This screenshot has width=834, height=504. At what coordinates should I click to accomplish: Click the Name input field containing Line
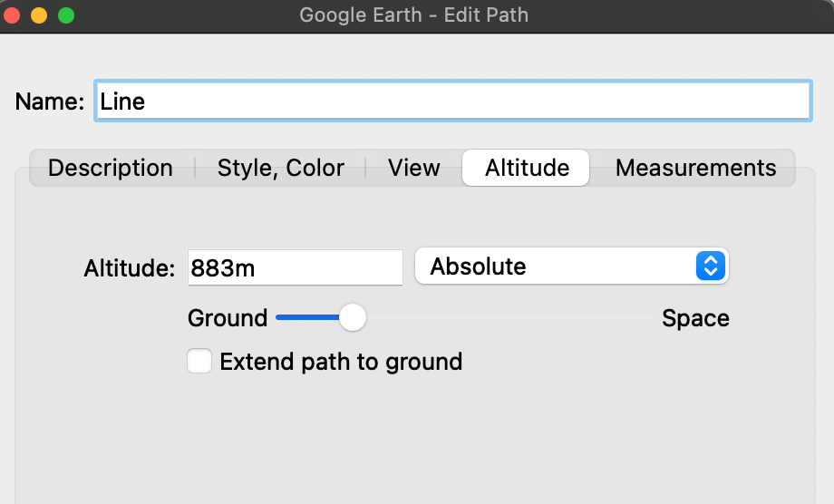[453, 101]
